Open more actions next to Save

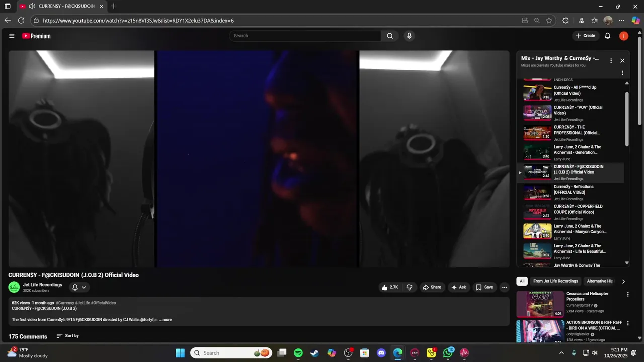tap(504, 287)
